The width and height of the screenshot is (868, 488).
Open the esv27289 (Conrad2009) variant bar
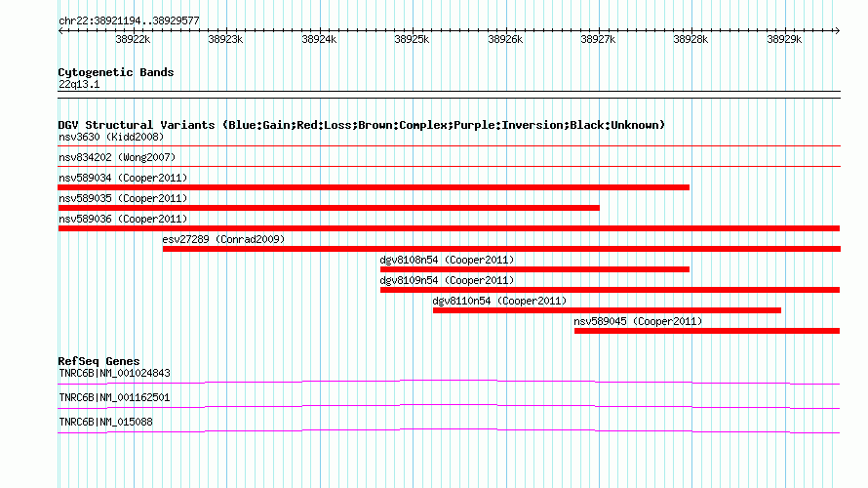point(501,249)
